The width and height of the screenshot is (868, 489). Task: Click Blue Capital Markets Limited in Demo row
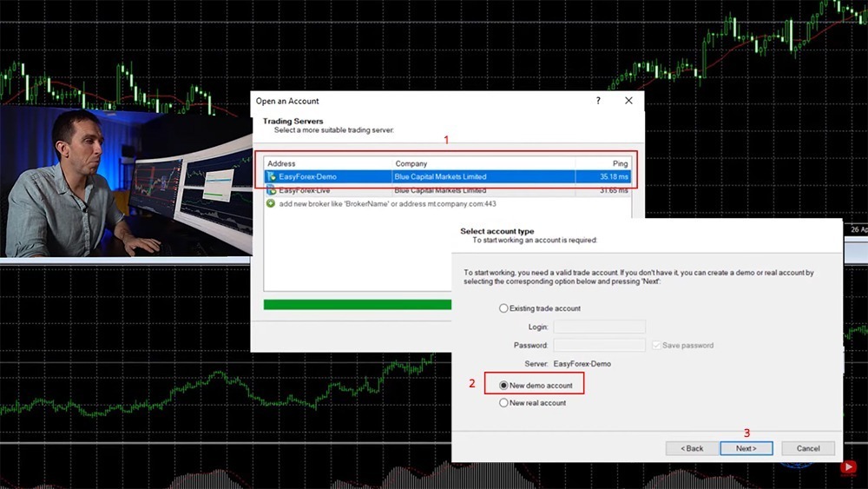click(441, 176)
